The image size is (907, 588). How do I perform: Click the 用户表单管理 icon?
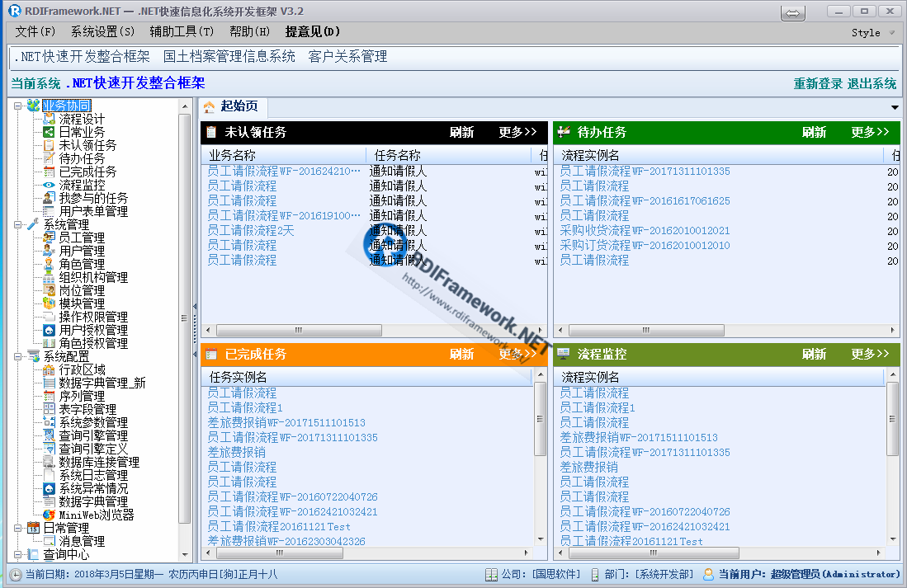pyautogui.click(x=50, y=212)
